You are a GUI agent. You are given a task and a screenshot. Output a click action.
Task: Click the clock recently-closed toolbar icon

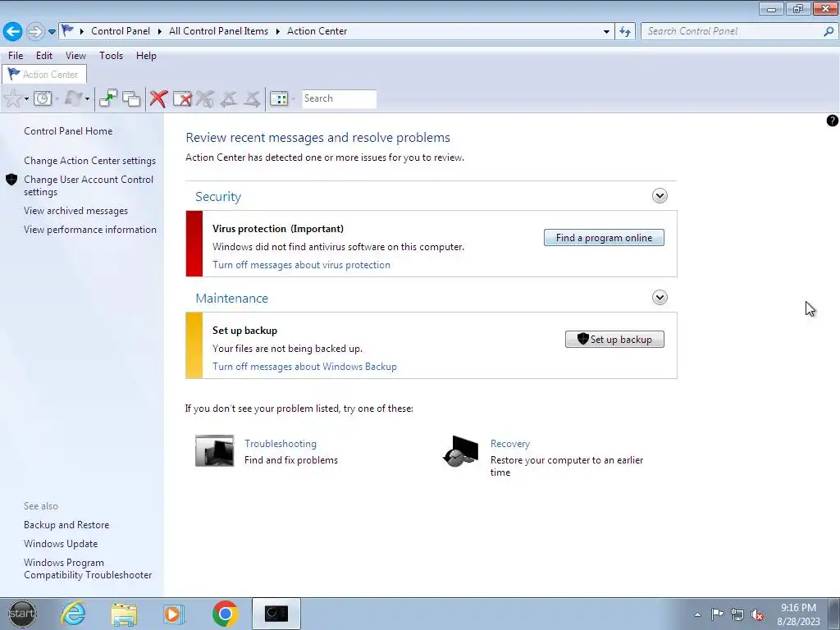43,98
